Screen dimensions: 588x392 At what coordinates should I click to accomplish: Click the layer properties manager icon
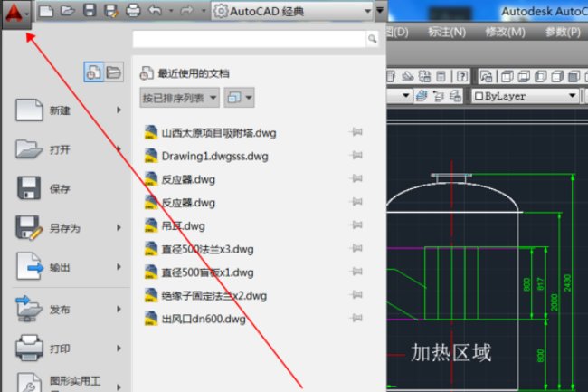click(x=422, y=96)
